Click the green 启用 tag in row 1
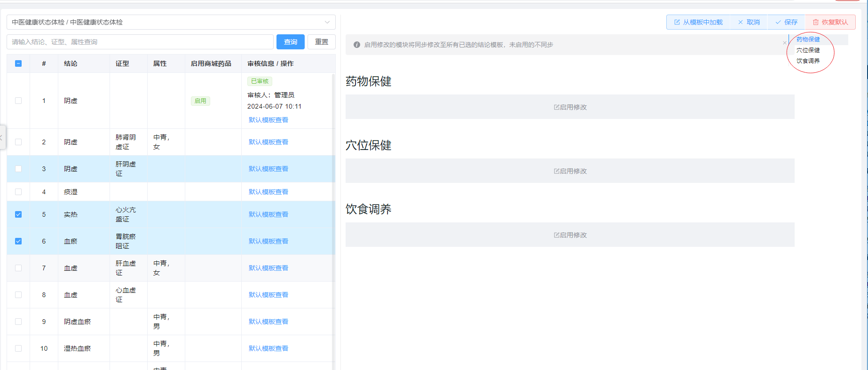868x370 pixels. [x=200, y=101]
